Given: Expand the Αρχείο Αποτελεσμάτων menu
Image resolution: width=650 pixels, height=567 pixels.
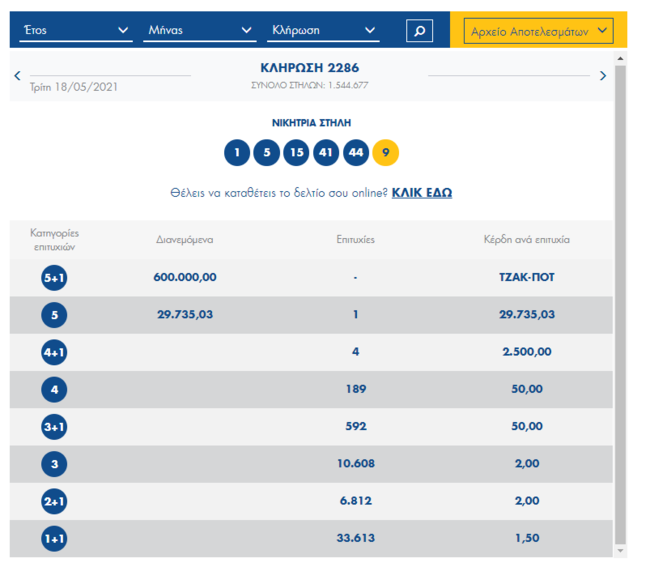Looking at the screenshot, I should click(x=538, y=31).
